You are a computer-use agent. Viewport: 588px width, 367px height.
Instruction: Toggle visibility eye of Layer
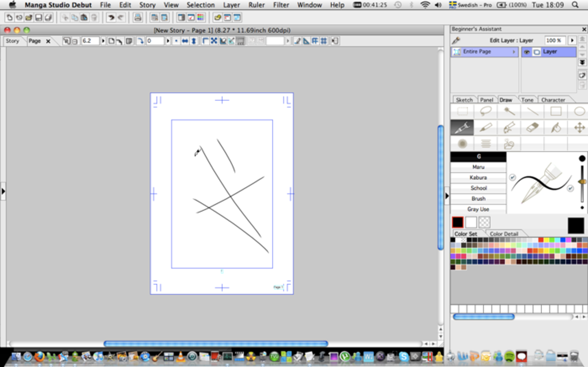point(527,52)
